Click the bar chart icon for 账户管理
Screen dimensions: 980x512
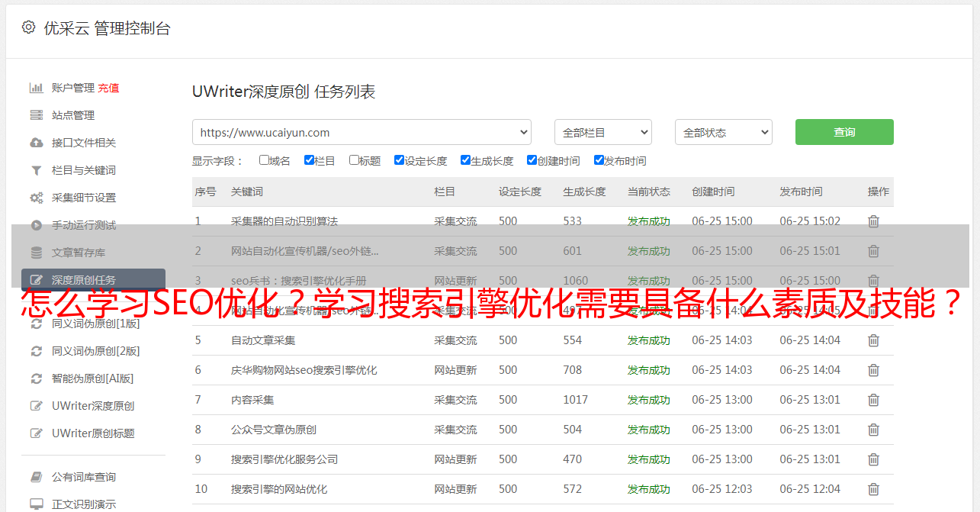pos(36,88)
